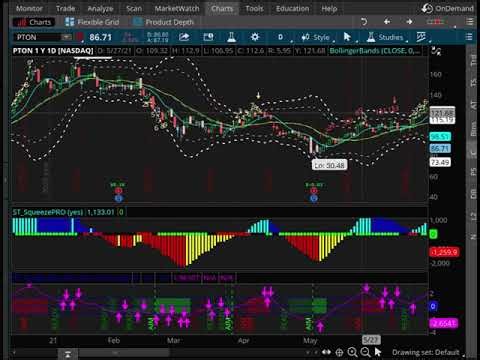Click the blue event marker near Feb
Image resolution: width=480 pixels, height=360 pixels.
(119, 198)
